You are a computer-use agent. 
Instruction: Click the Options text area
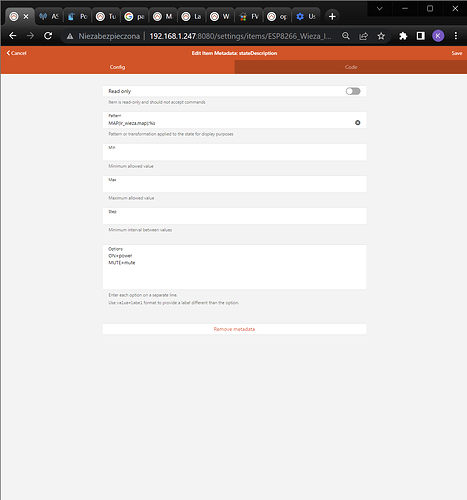pyautogui.click(x=234, y=267)
